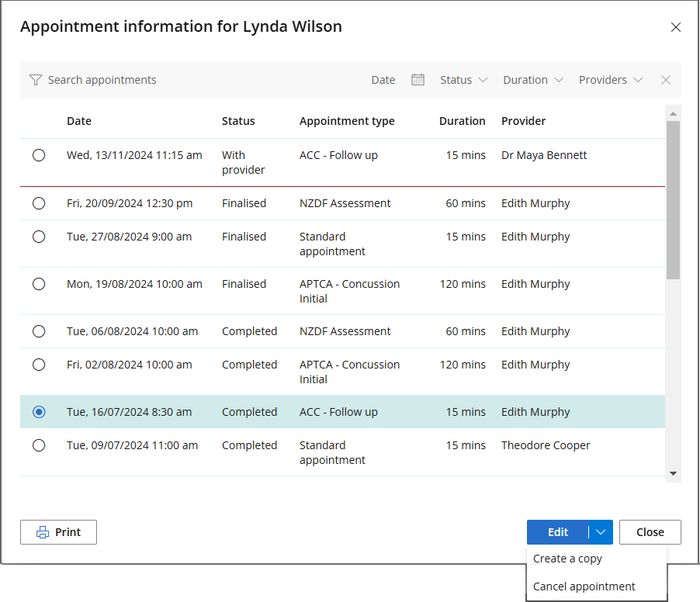700x602 pixels.
Task: Click the With provider status cell
Action: (244, 162)
